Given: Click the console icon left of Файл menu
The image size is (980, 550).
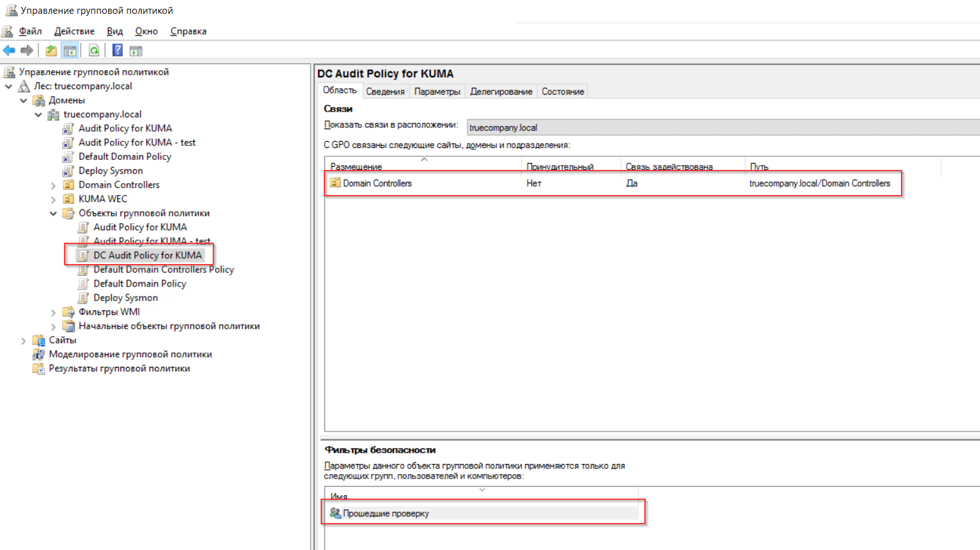Looking at the screenshot, I should (8, 31).
